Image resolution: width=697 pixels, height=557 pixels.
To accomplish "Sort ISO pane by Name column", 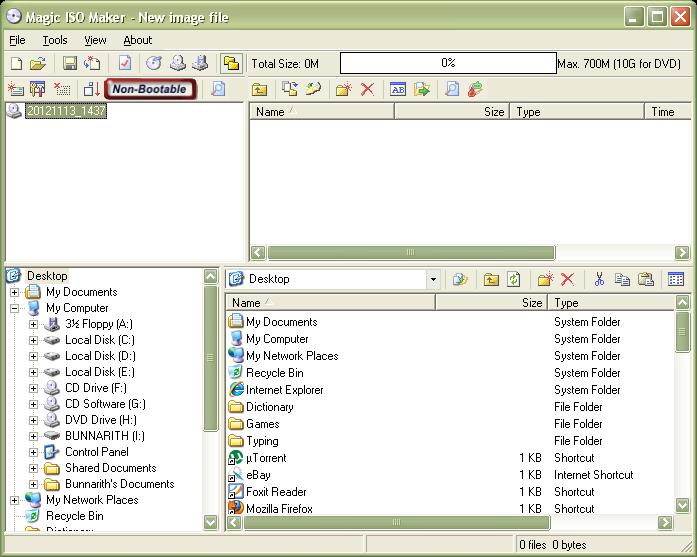I will tap(321, 112).
